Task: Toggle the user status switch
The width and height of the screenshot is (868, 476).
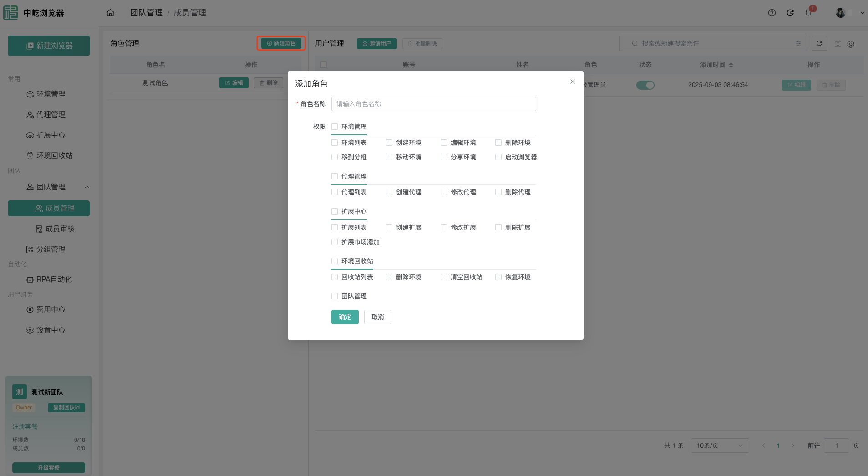Action: pos(645,85)
